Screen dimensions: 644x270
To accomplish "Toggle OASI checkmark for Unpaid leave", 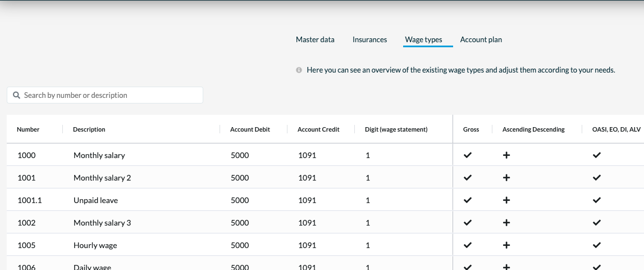I will pyautogui.click(x=597, y=200).
